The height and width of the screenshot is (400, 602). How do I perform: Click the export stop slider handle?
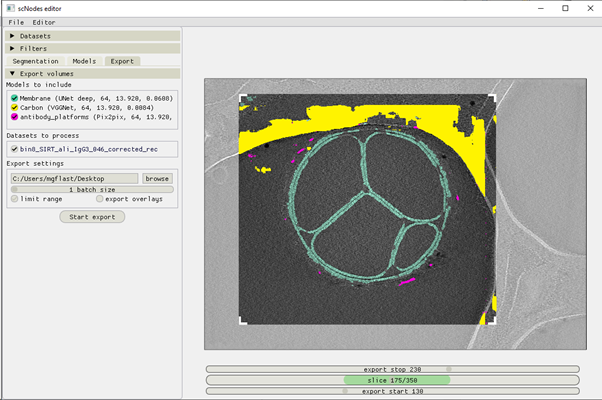tap(449, 369)
